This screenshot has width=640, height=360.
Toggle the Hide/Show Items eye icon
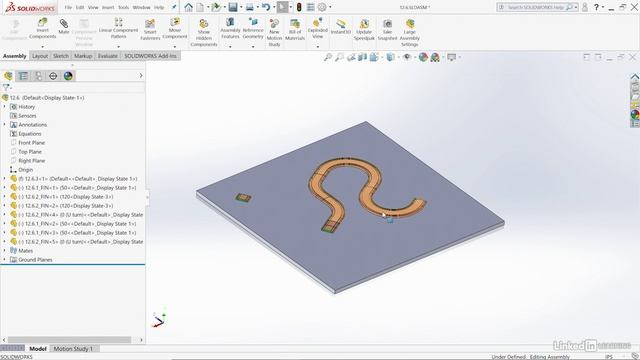point(407,57)
